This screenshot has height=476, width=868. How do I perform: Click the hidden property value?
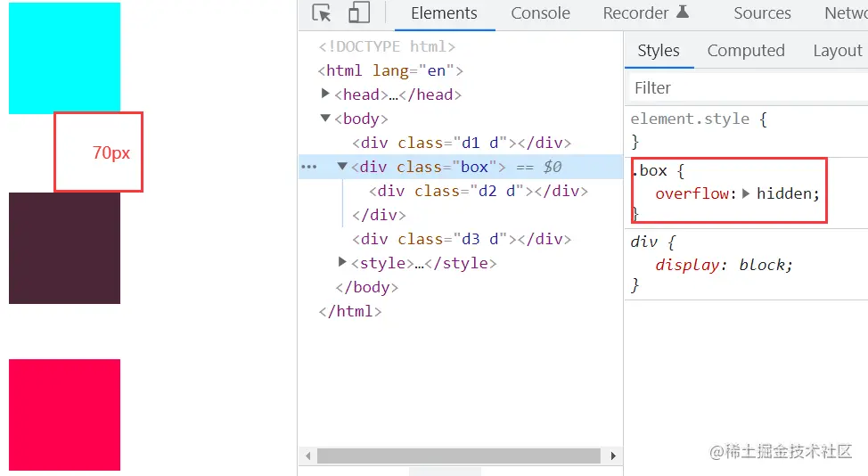click(x=784, y=193)
